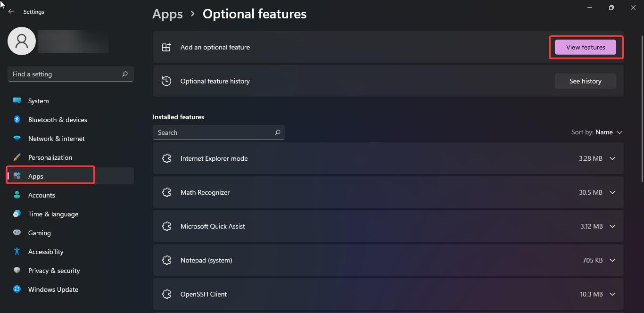Click the See history button
This screenshot has height=313, width=644.
coord(585,81)
